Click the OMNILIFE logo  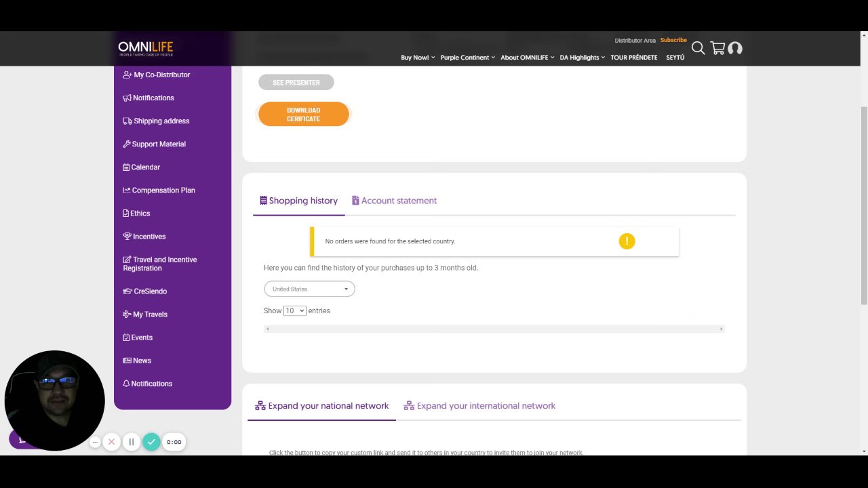click(145, 48)
